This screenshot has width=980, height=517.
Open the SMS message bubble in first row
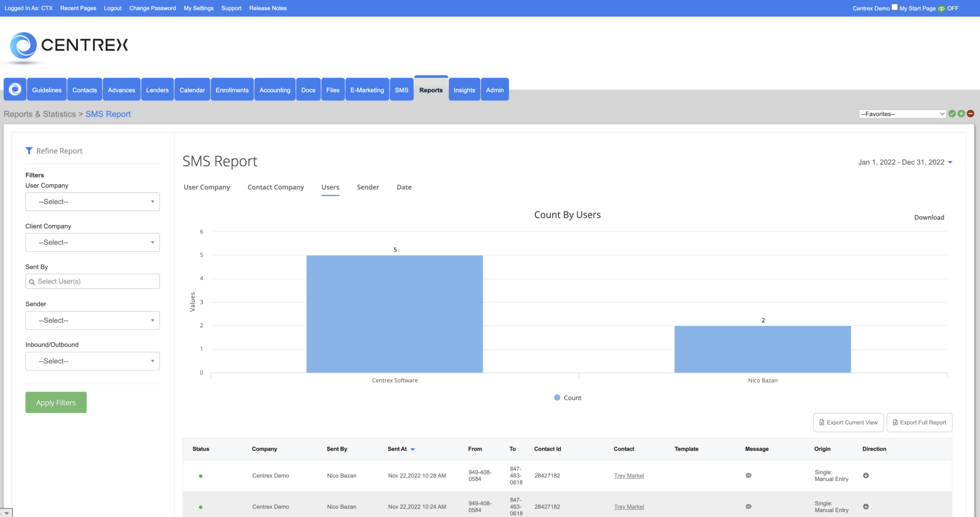point(748,475)
